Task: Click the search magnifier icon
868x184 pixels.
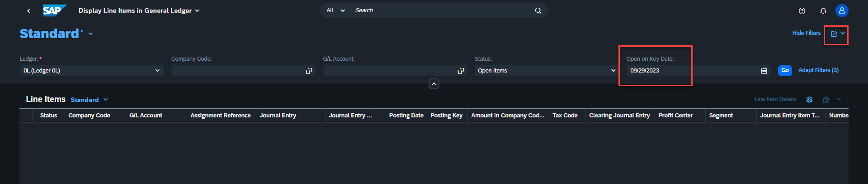Action: (x=538, y=10)
